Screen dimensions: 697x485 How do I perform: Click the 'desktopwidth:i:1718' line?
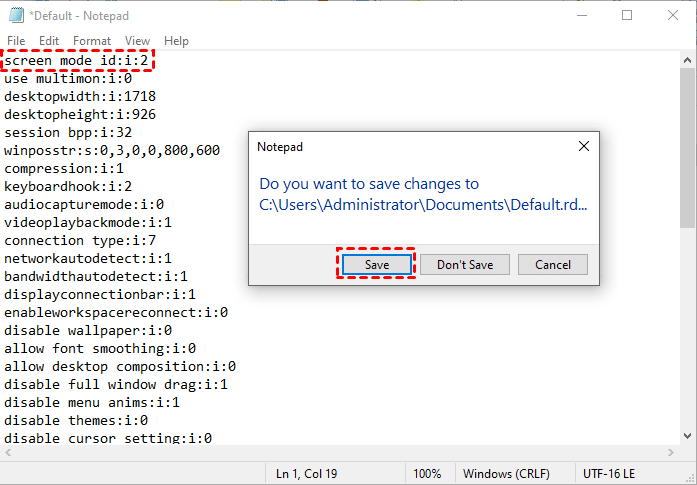[x=79, y=97]
